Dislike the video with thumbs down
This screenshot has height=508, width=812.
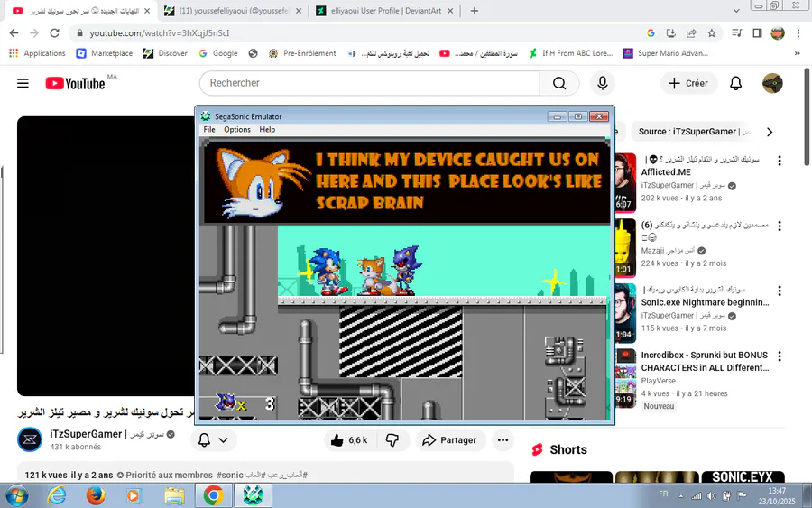tap(392, 440)
